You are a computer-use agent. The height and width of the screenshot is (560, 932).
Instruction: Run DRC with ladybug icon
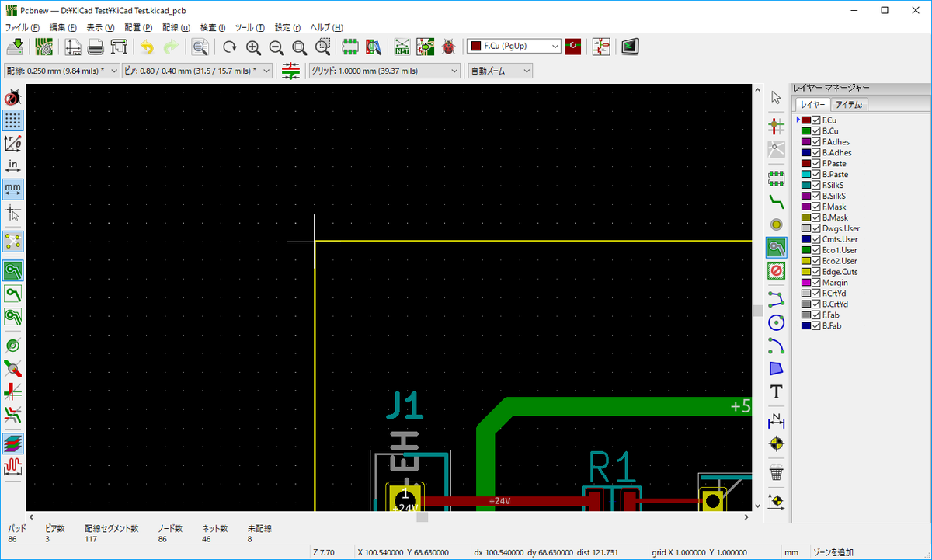(x=448, y=47)
